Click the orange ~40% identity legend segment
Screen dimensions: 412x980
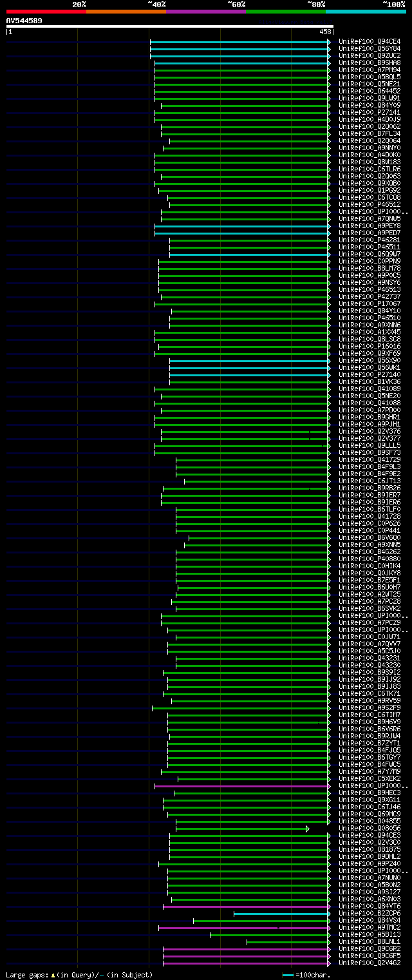pyautogui.click(x=126, y=11)
